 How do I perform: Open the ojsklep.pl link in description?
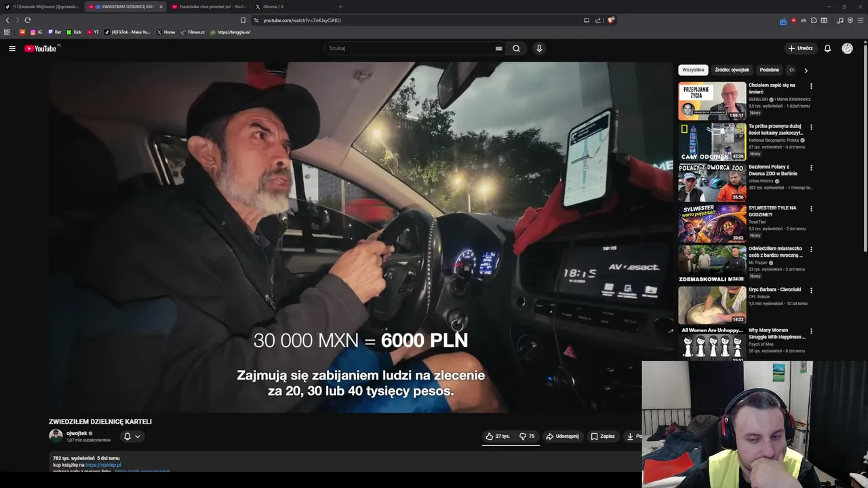[x=103, y=465]
